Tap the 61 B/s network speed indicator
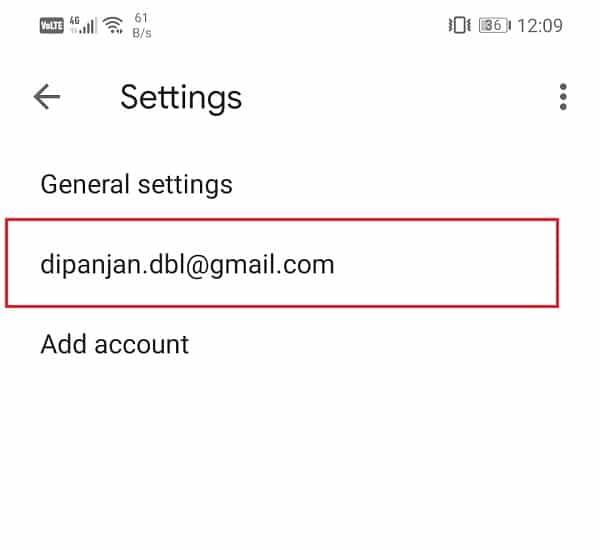The height and width of the screenshot is (550, 600). point(142,26)
